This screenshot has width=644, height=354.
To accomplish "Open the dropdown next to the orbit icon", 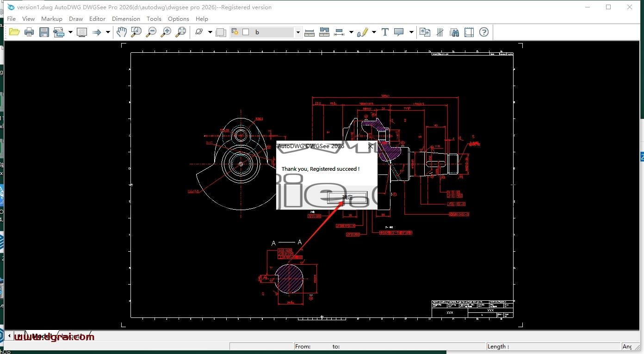I will [x=210, y=32].
